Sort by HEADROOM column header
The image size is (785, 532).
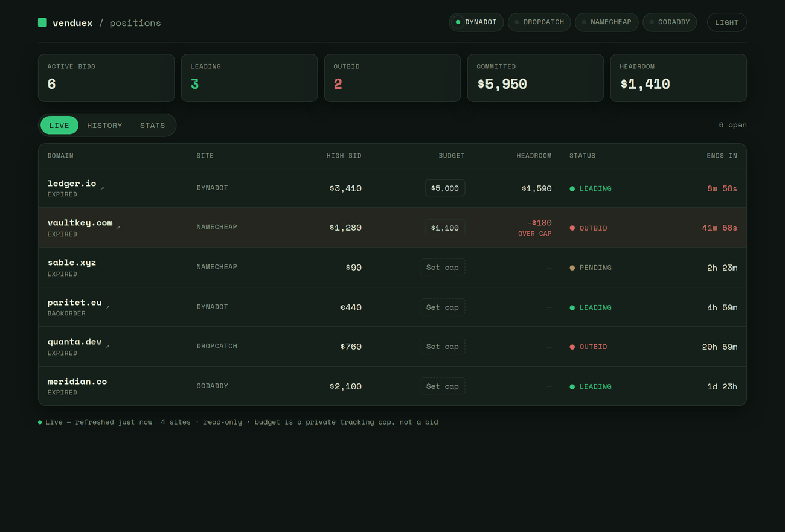click(x=534, y=156)
